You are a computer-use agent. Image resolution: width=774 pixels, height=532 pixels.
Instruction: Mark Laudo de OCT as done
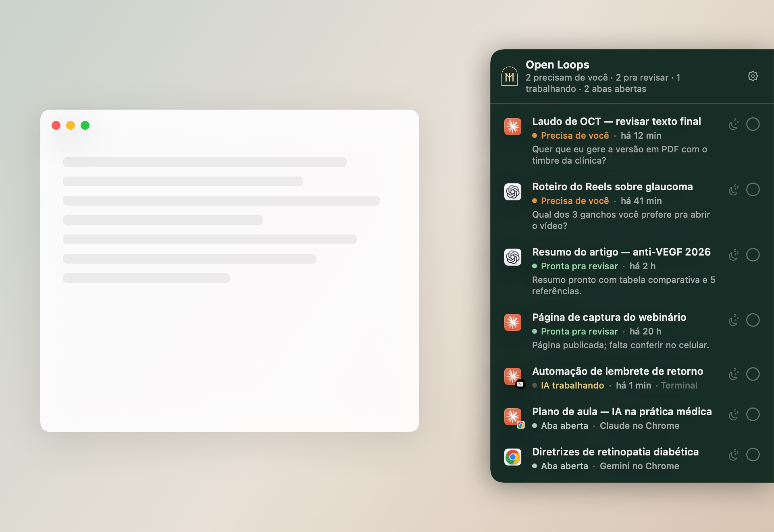753,124
